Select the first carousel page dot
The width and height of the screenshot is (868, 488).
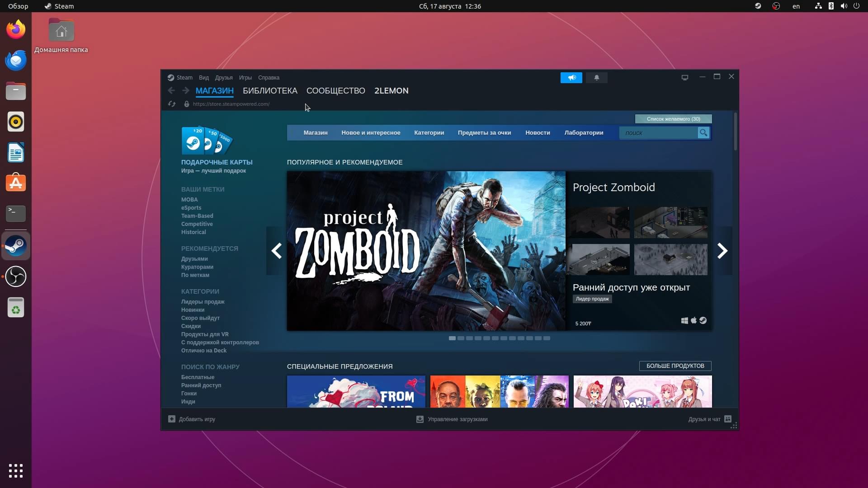pos(452,338)
